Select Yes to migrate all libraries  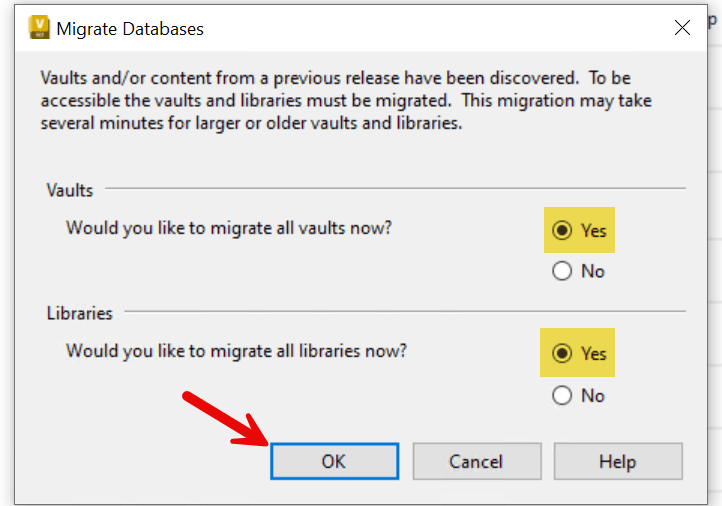coord(562,353)
